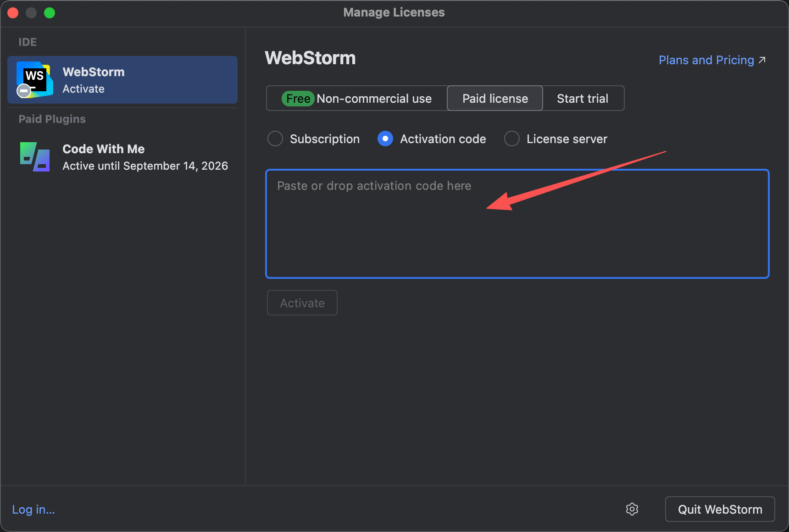Switch to the Start trial tab

583,98
